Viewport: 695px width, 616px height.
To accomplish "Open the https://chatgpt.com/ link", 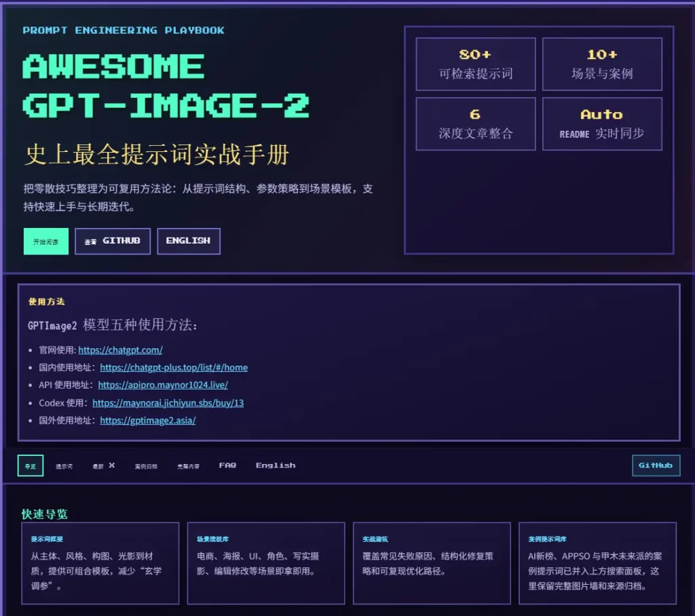I will [x=121, y=350].
